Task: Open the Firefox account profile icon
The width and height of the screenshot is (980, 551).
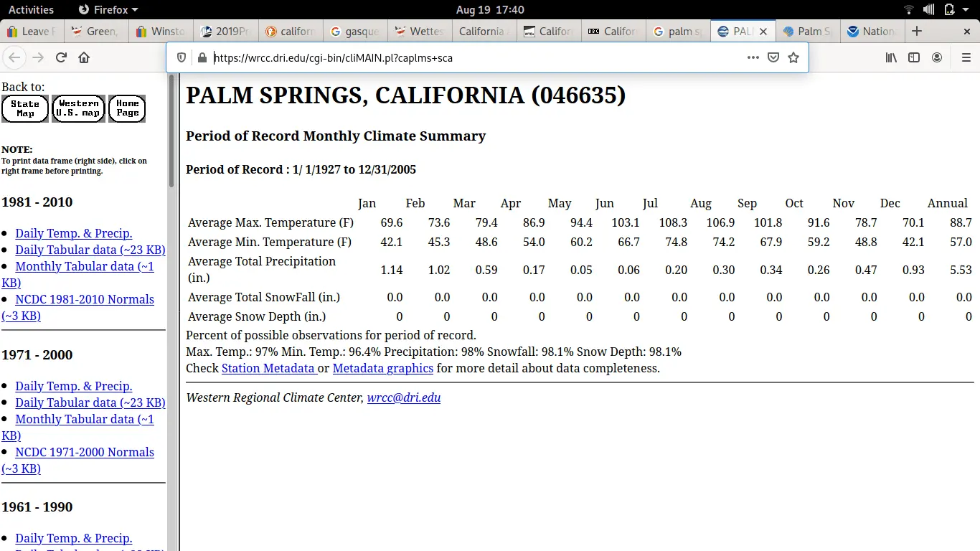Action: pyautogui.click(x=937, y=57)
